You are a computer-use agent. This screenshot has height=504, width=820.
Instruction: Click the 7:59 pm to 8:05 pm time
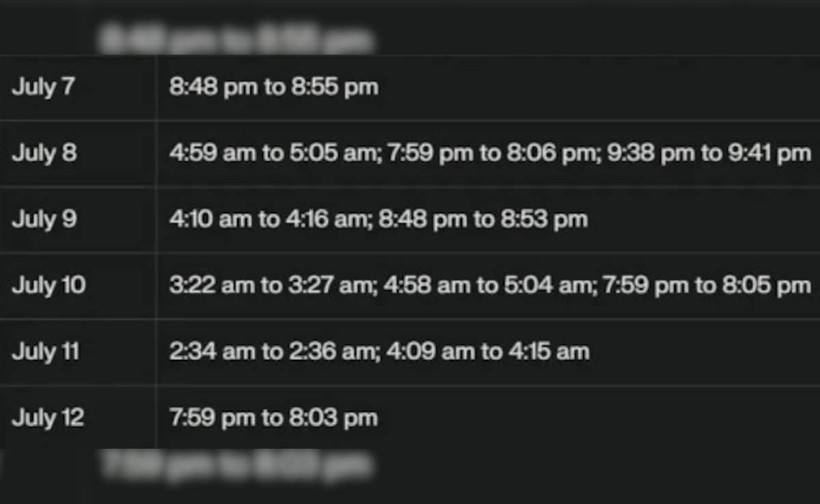pyautogui.click(x=706, y=285)
